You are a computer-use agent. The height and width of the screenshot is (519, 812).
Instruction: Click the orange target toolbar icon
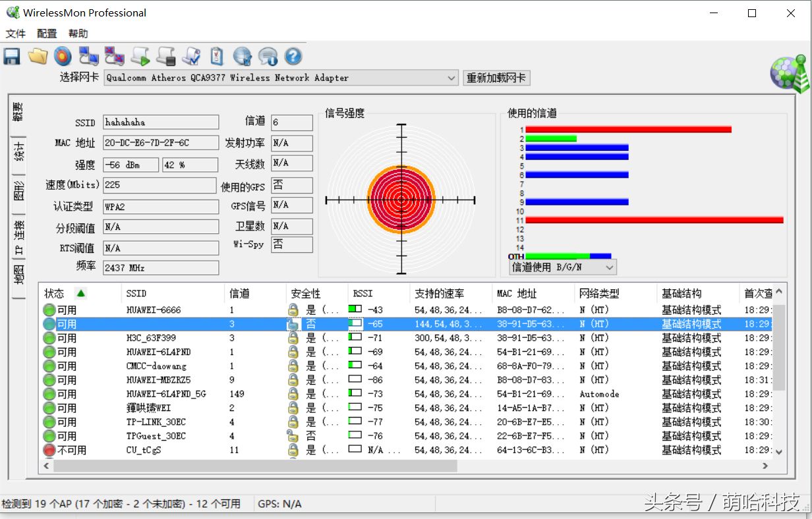(63, 57)
